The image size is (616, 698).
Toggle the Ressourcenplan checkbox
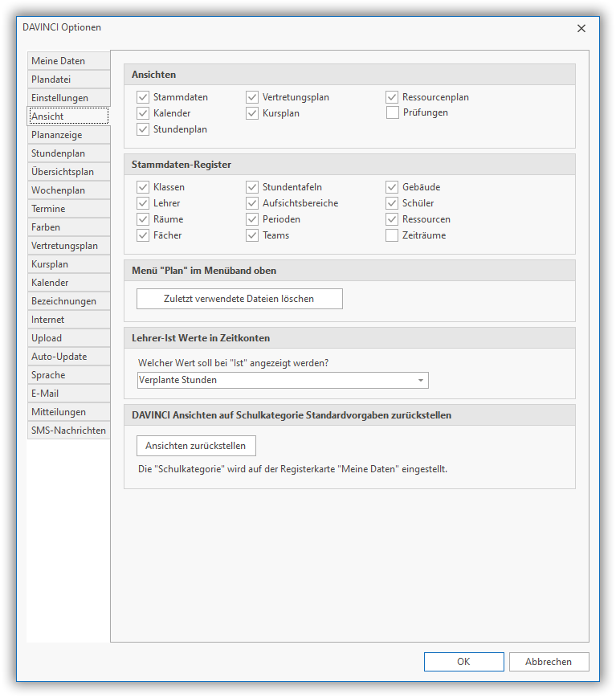[x=393, y=97]
